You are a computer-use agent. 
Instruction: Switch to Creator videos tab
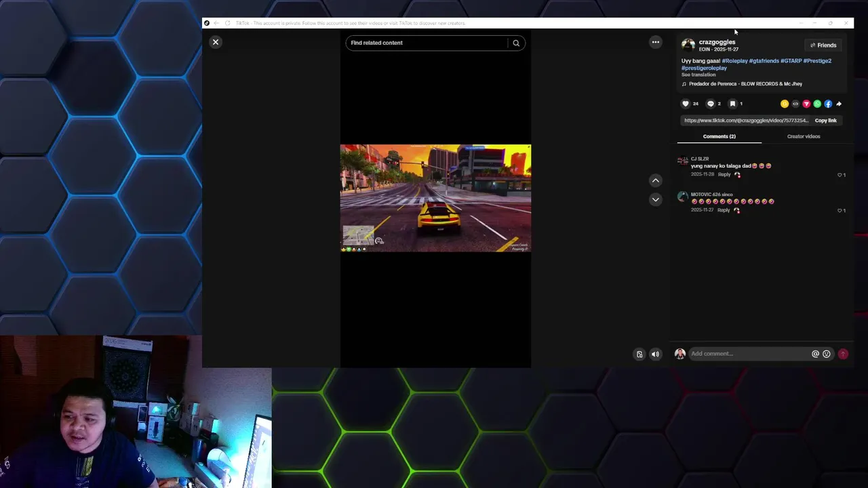(x=804, y=136)
